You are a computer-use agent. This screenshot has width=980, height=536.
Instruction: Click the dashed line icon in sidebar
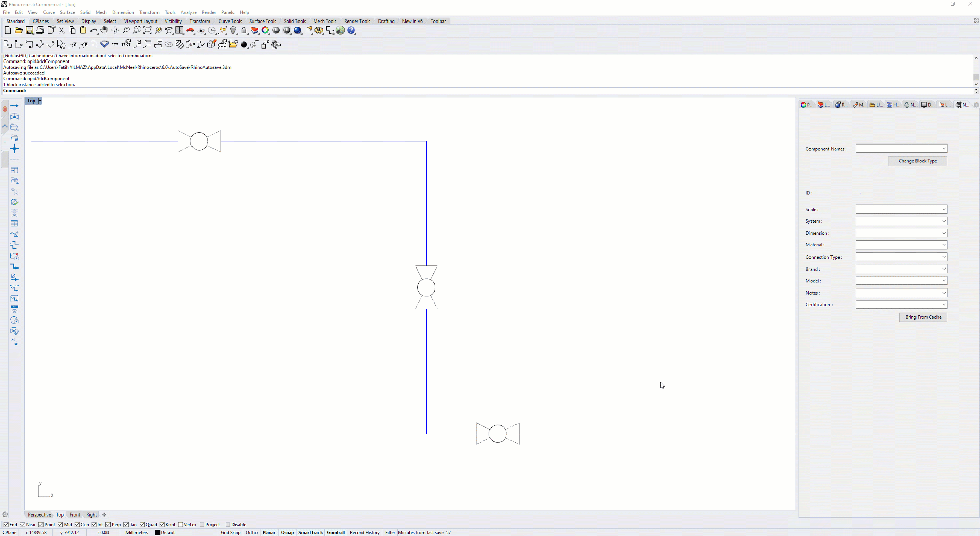(14, 160)
